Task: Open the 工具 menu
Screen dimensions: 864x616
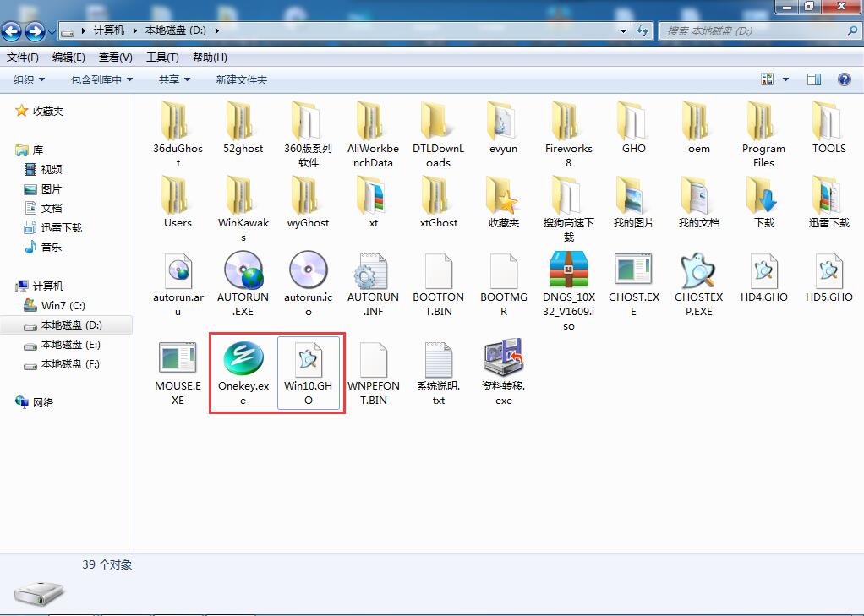Action: [x=163, y=57]
